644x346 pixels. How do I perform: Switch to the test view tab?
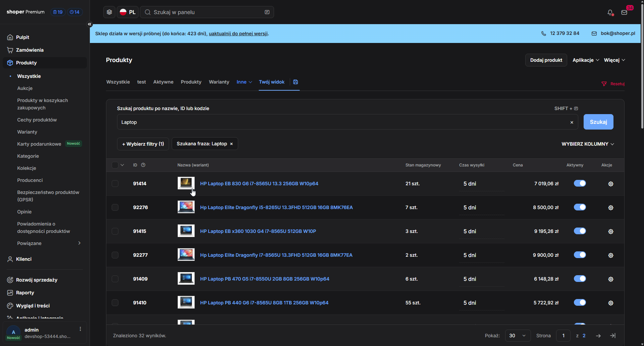point(142,82)
